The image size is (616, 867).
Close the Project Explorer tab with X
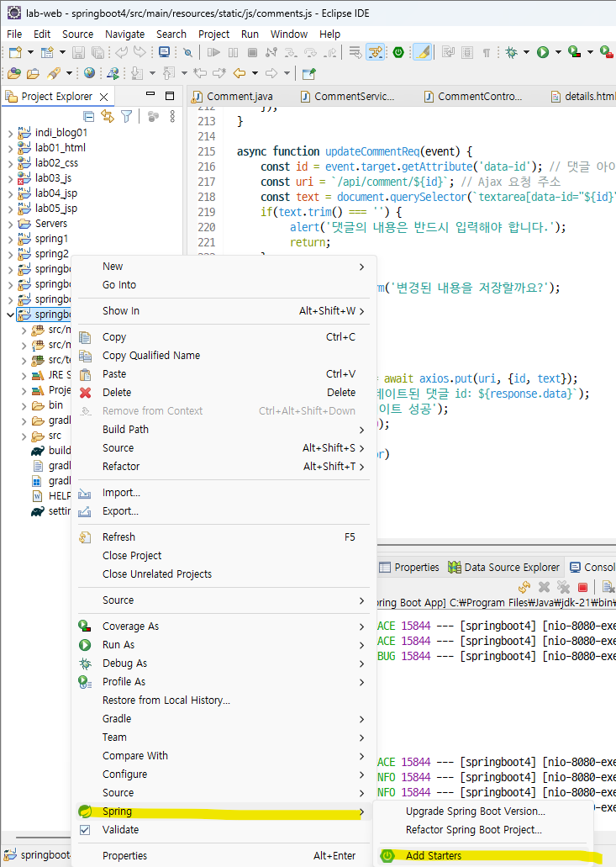pos(104,97)
